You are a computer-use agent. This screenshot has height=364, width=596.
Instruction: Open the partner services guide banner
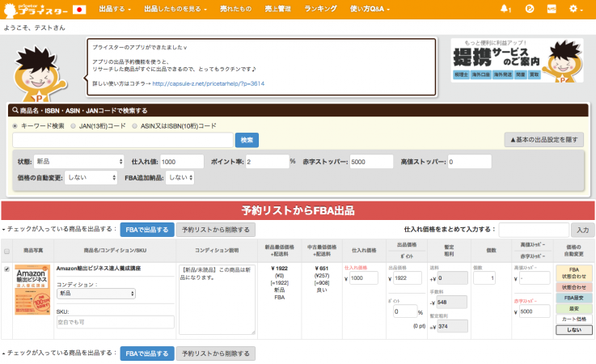(x=517, y=60)
